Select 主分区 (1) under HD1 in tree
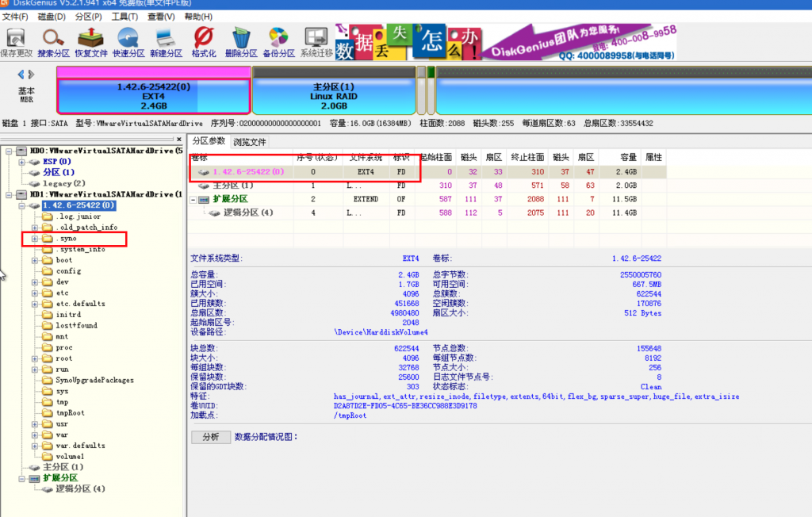 pos(63,467)
